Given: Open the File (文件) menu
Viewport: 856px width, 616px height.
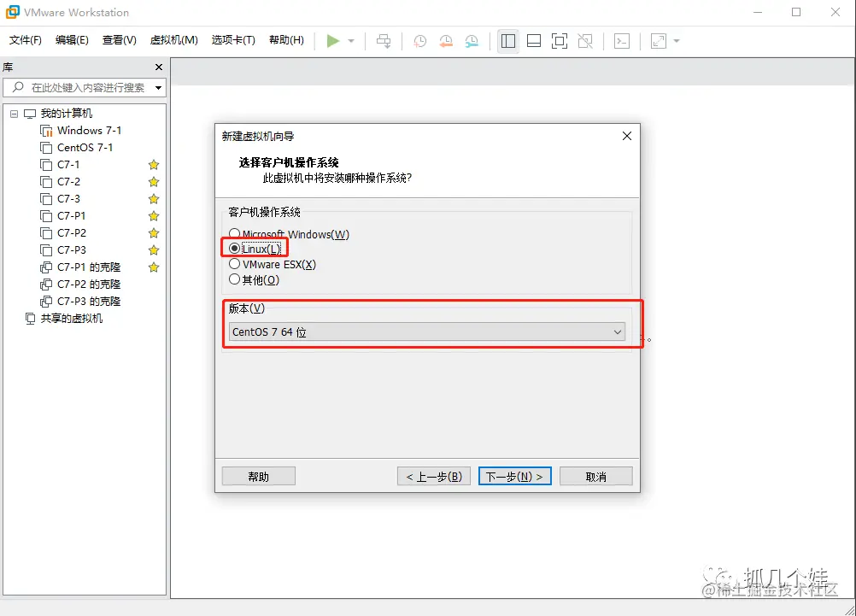Looking at the screenshot, I should click(x=25, y=40).
